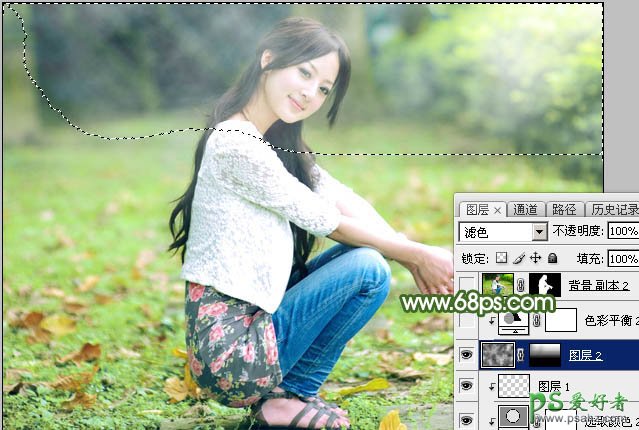Show the 色彩平衡 2 layer
639x430 pixels.
467,320
